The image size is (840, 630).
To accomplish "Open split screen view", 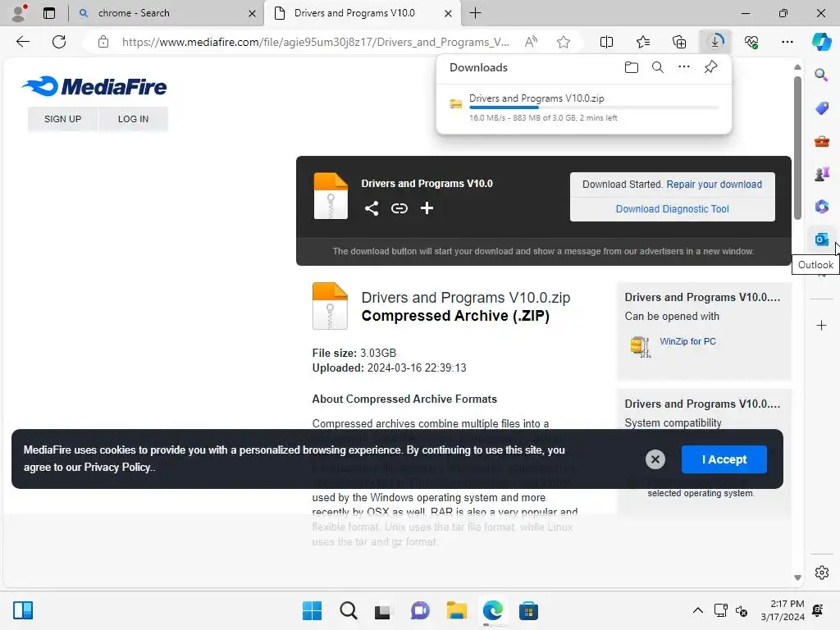I will pos(606,42).
